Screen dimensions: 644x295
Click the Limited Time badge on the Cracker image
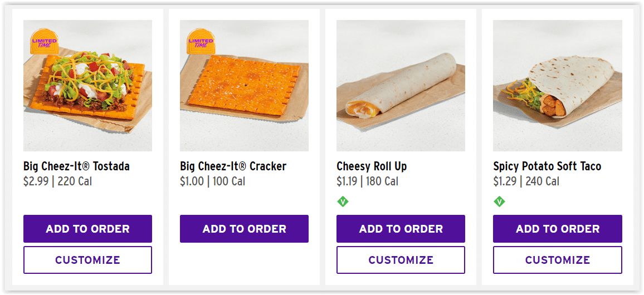pyautogui.click(x=201, y=41)
